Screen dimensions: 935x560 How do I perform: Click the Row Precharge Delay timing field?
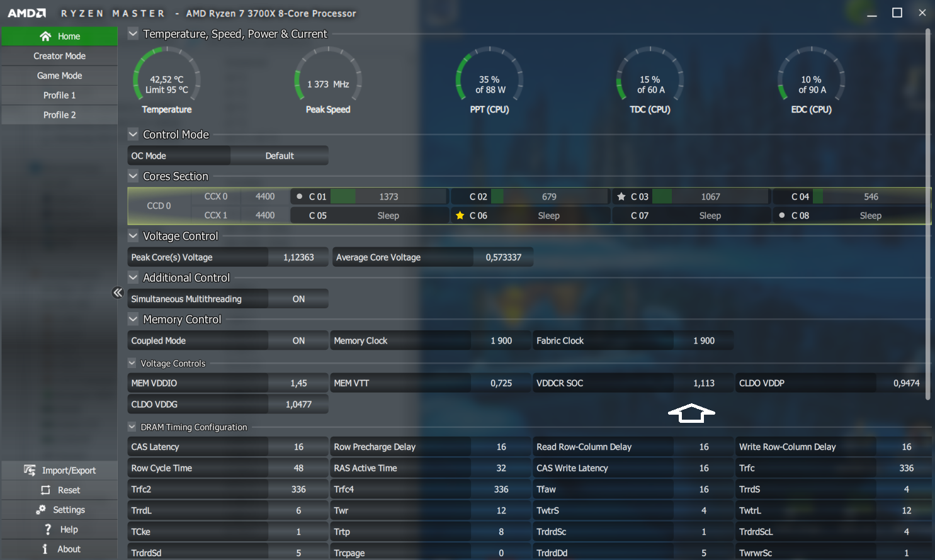point(431,447)
